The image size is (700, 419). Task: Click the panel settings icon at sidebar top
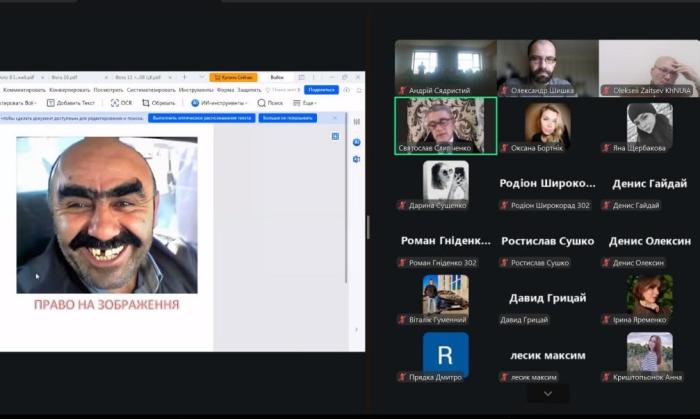pyautogui.click(x=357, y=121)
